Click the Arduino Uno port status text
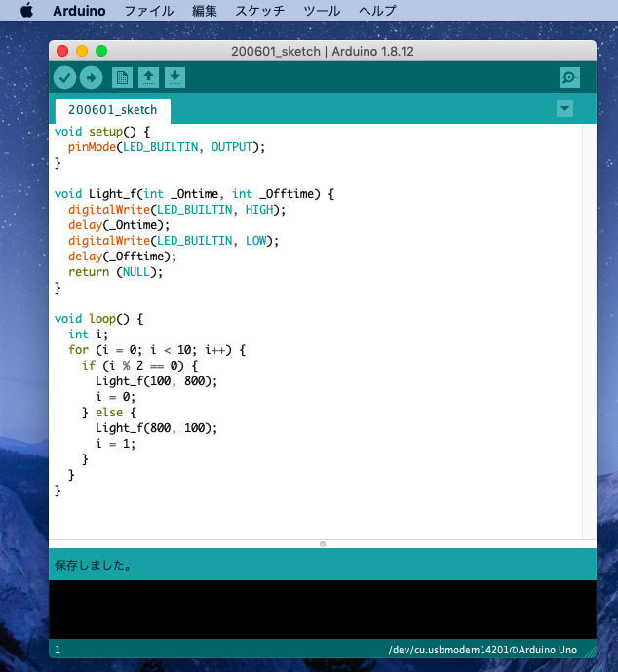The width and height of the screenshot is (618, 672). [x=483, y=650]
